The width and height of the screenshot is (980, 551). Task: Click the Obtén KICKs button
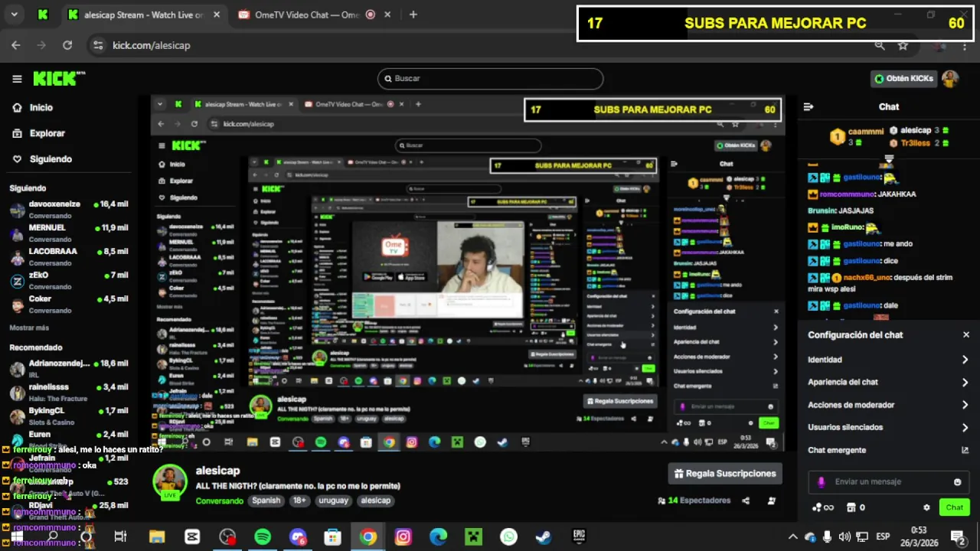(903, 79)
